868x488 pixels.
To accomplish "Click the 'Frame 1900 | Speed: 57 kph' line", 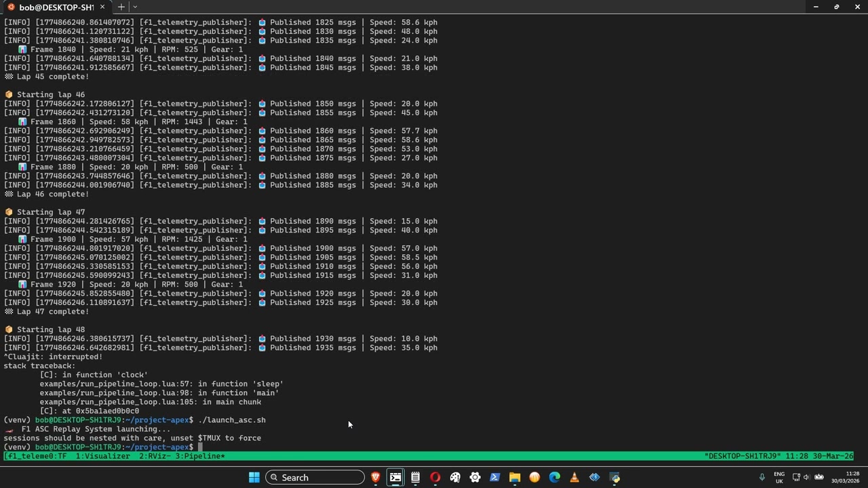I will [x=132, y=239].
